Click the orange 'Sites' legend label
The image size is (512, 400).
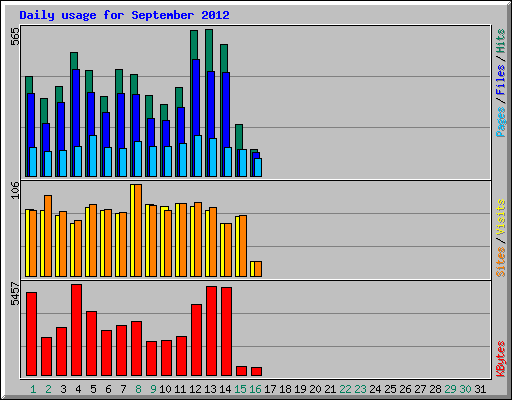pos(501,262)
